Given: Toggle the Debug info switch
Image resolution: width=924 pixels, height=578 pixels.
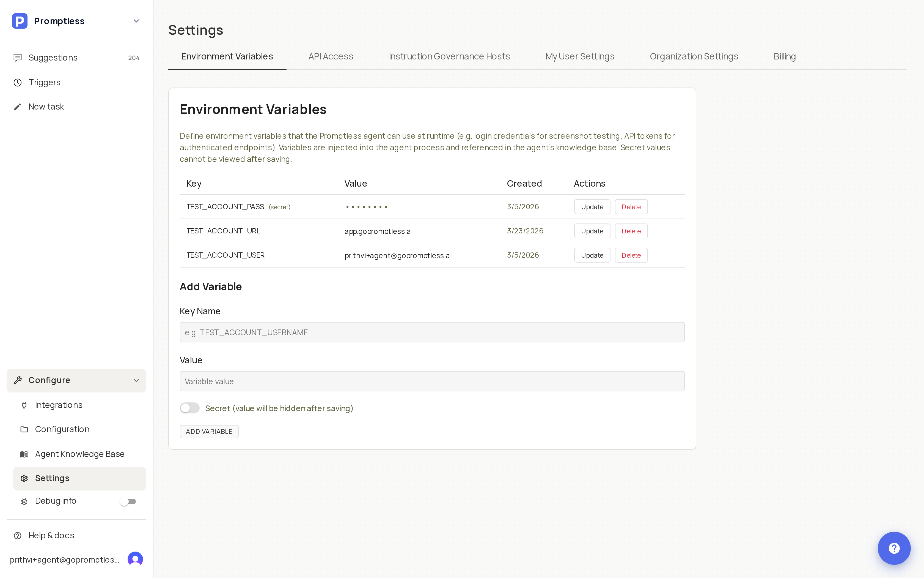Looking at the screenshot, I should click(x=128, y=501).
